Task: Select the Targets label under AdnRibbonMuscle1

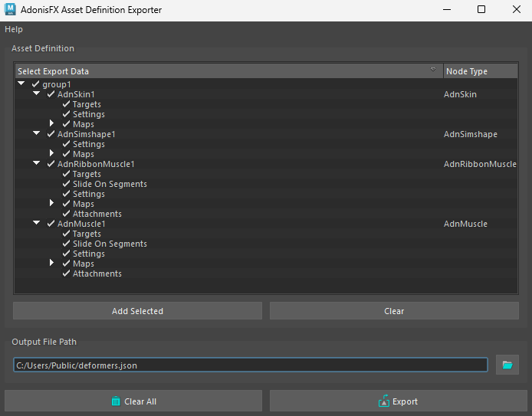Action: [87, 174]
